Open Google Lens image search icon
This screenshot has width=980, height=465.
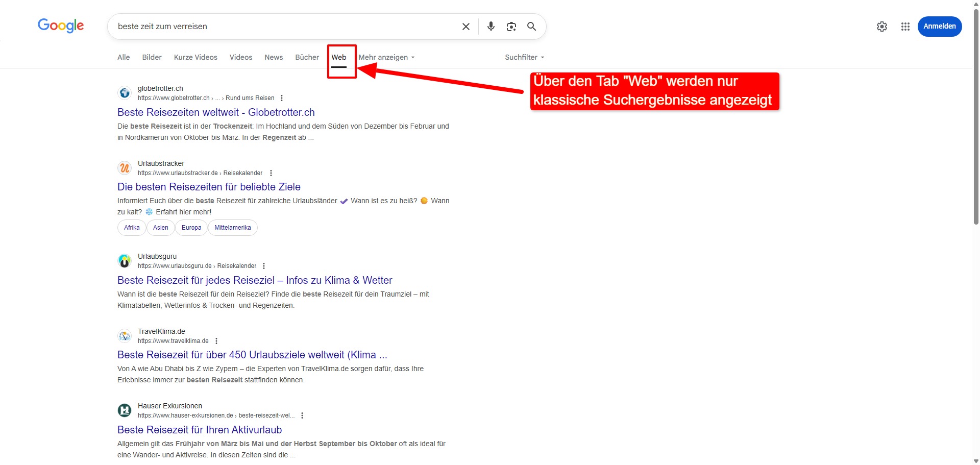coord(511,27)
